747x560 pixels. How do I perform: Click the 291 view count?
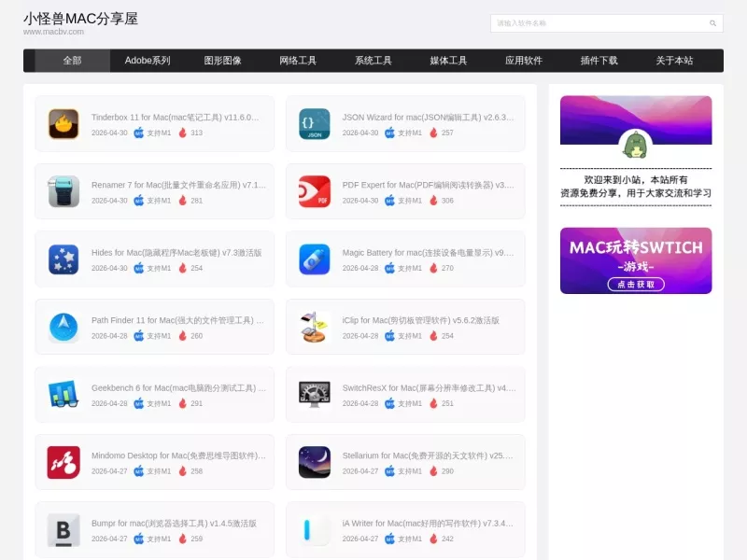(197, 403)
